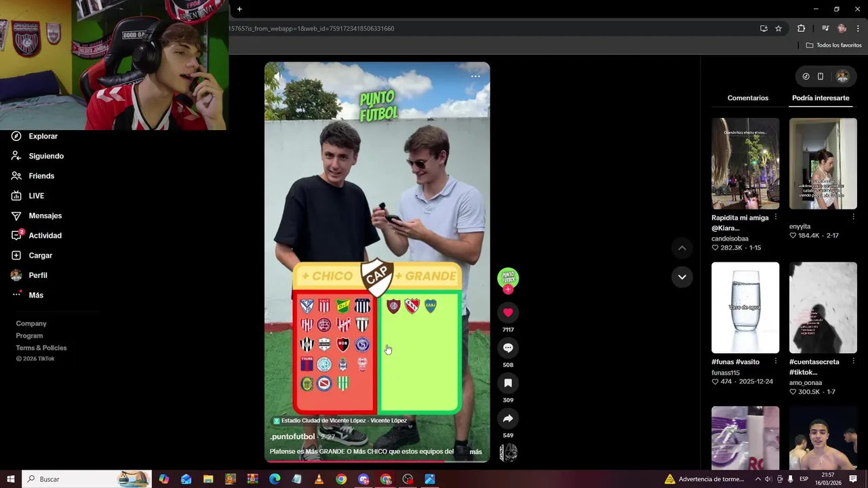Bookmark the video to favorites
Viewport: 868px width, 488px height.
click(x=508, y=383)
